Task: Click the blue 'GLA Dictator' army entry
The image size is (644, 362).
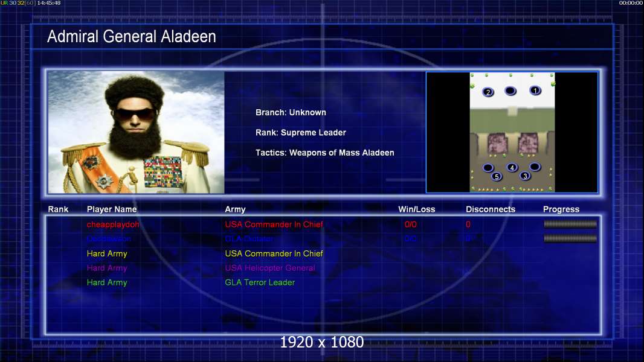Action: [x=249, y=238]
